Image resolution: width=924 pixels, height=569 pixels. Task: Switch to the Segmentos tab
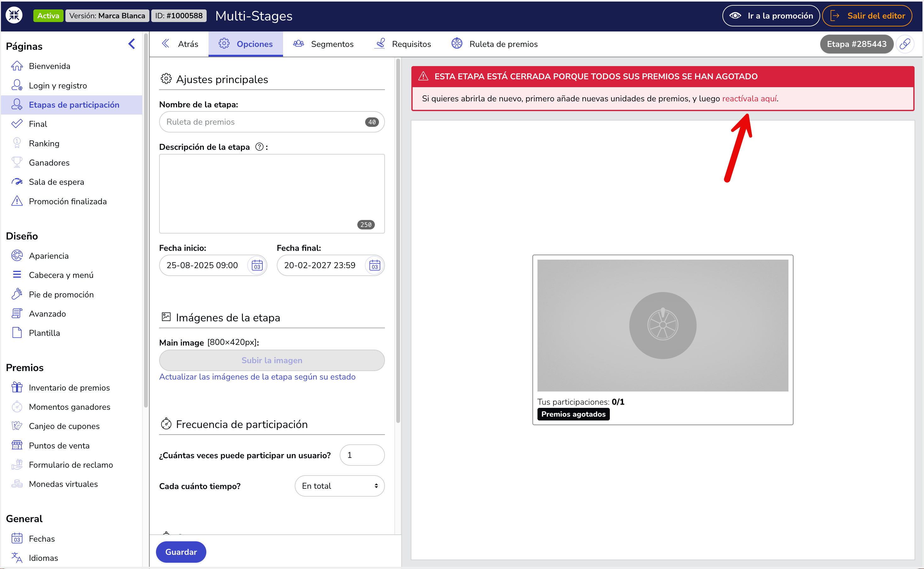[x=323, y=44]
